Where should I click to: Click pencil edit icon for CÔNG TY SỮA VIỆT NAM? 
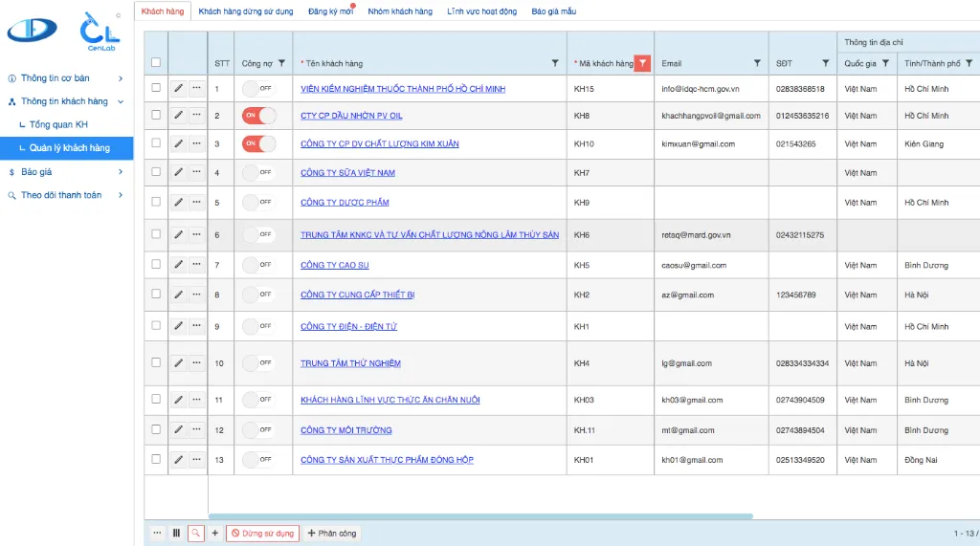coord(179,172)
